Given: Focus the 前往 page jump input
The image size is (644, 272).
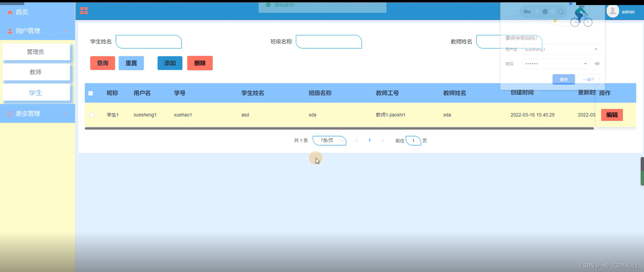Looking at the screenshot, I should (413, 141).
